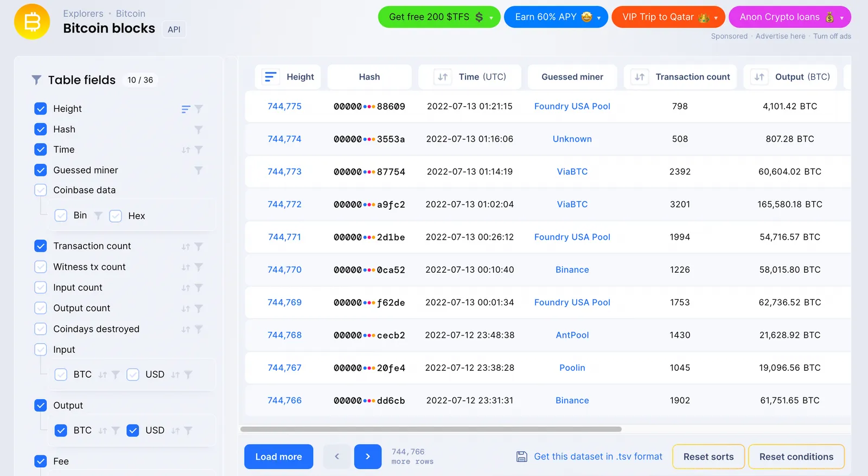Open the VIP Trip to Qatar dropdown
Image resolution: width=868 pixels, height=476 pixels.
tap(668, 17)
